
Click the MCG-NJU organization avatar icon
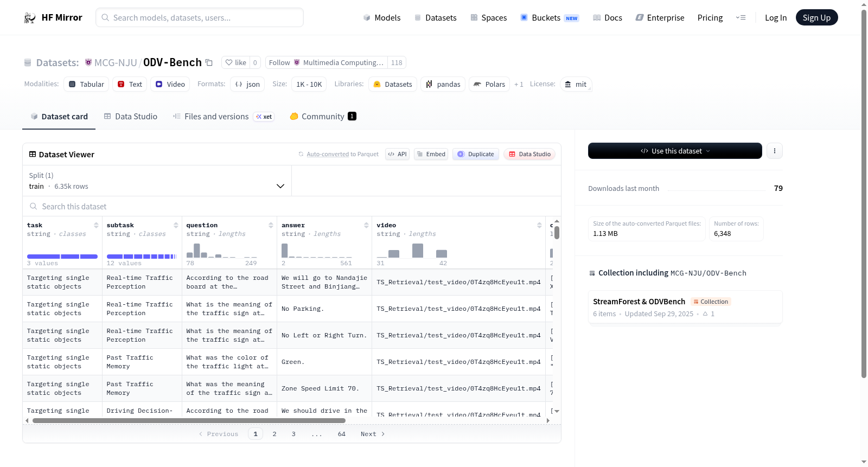pos(88,62)
